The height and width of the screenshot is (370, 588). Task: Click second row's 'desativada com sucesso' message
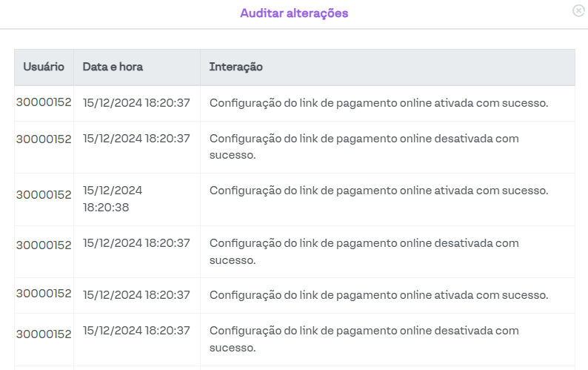(x=364, y=147)
